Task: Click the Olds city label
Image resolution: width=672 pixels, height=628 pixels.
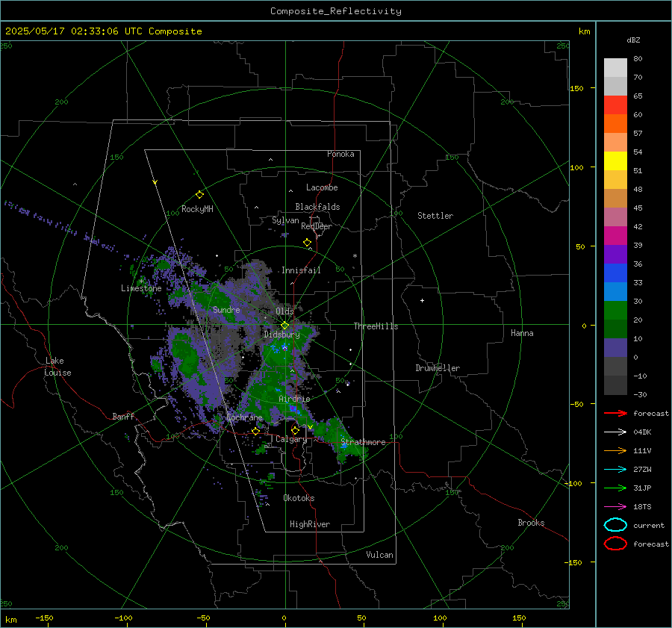Action: pos(284,311)
